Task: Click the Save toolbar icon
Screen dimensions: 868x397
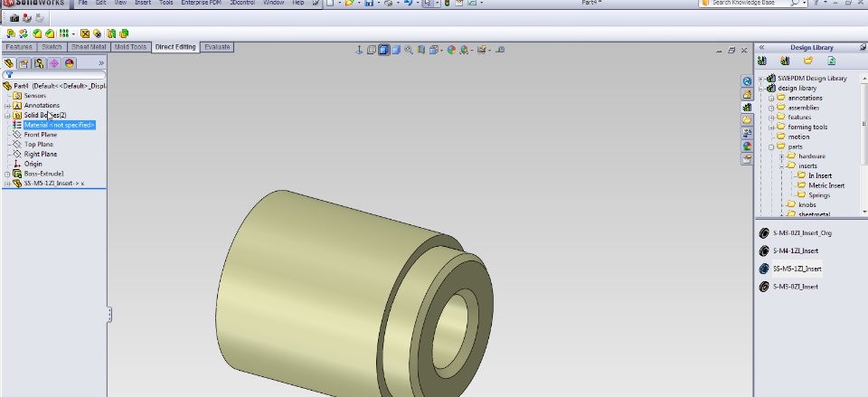Action: (x=369, y=3)
